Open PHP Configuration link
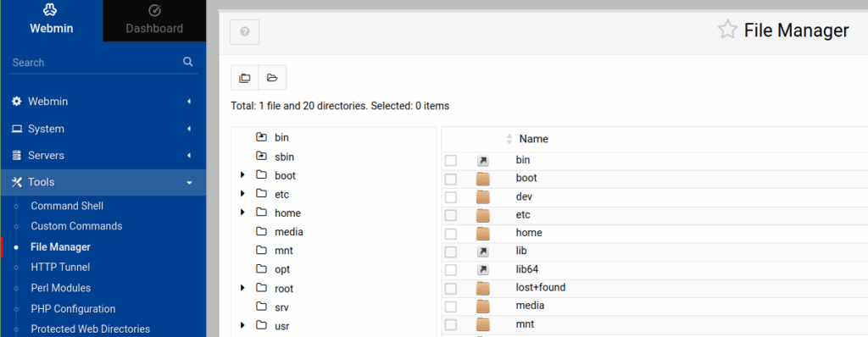The height and width of the screenshot is (337, 868). pos(73,309)
